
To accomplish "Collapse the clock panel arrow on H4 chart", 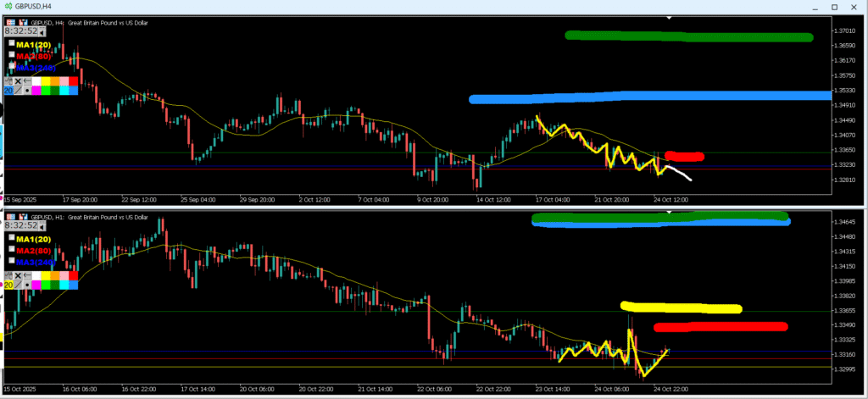I will tap(42, 32).
